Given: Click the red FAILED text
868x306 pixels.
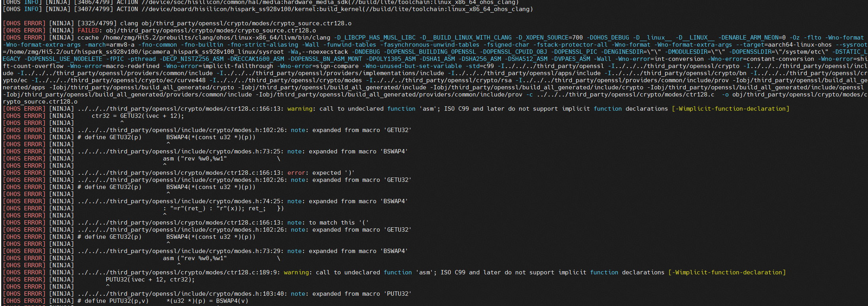Looking at the screenshot, I should (x=88, y=30).
